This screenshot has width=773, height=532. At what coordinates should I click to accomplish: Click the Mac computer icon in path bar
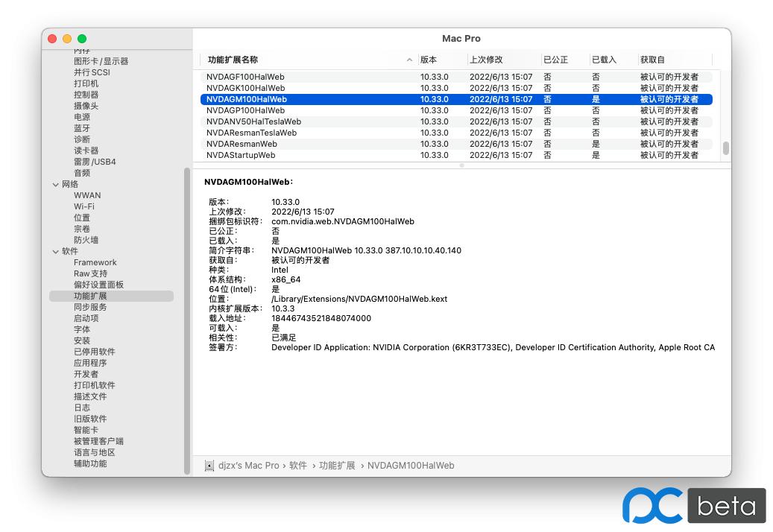click(x=209, y=466)
